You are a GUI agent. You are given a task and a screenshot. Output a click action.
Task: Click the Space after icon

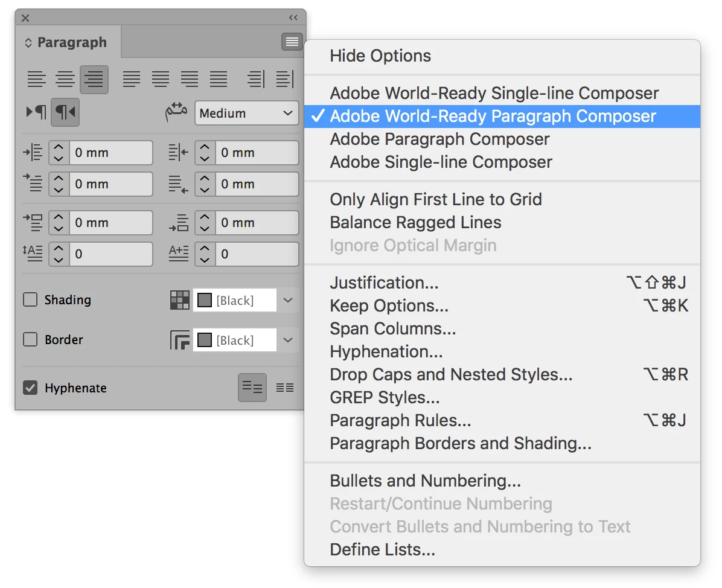(x=178, y=222)
